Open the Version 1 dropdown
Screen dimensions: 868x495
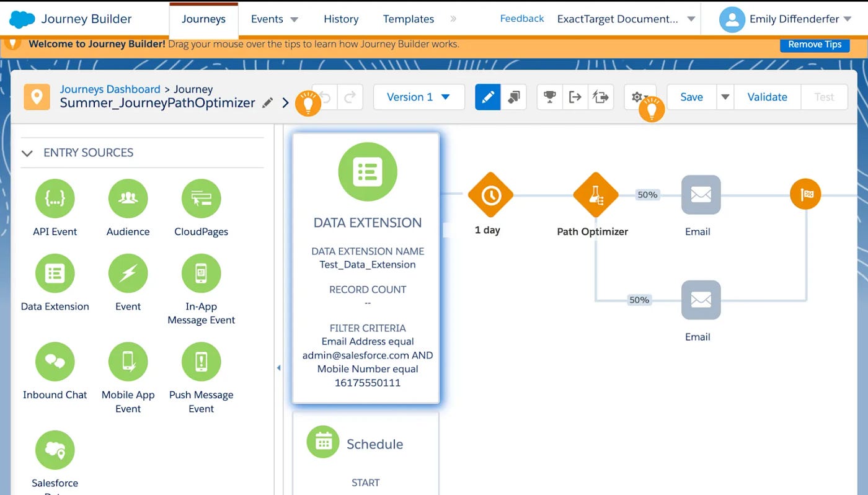(x=419, y=97)
